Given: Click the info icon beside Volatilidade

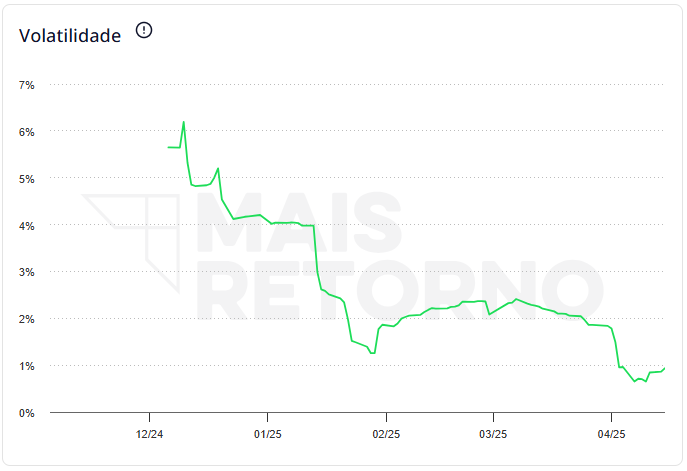Looking at the screenshot, I should click(144, 31).
